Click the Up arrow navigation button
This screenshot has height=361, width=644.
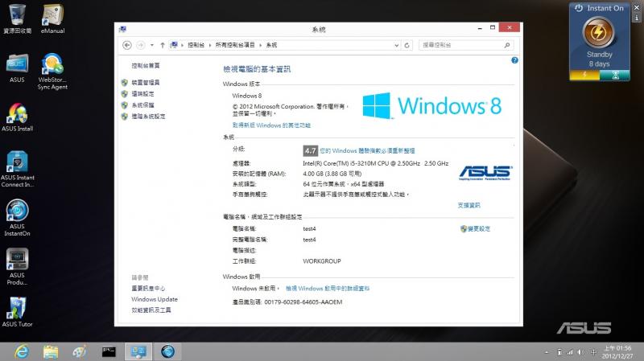pos(163,45)
